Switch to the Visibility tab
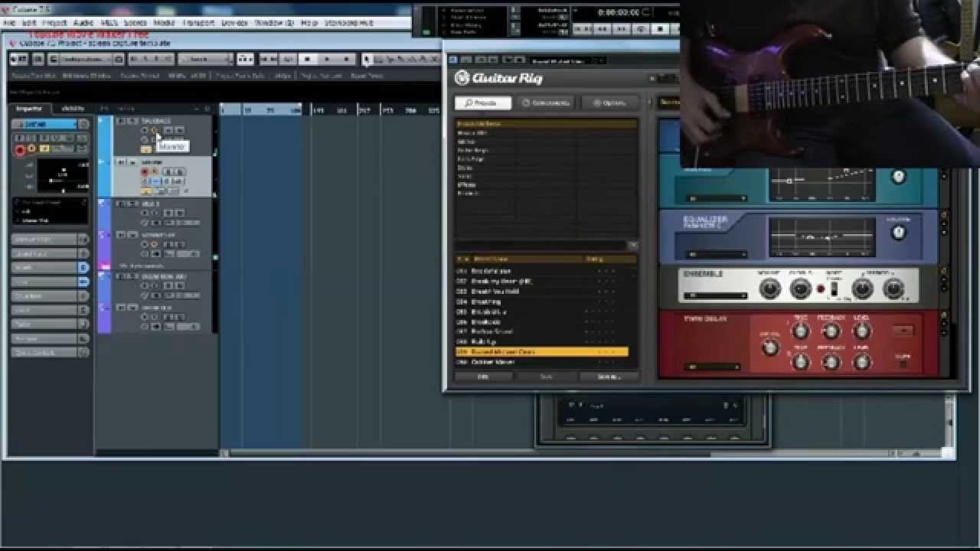Image resolution: width=980 pixels, height=551 pixels. 73,109
